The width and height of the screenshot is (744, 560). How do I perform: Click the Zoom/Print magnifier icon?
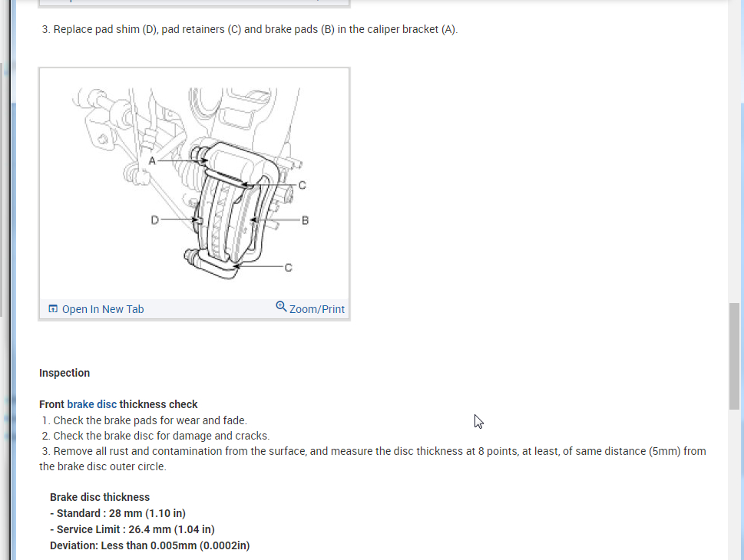tap(281, 306)
